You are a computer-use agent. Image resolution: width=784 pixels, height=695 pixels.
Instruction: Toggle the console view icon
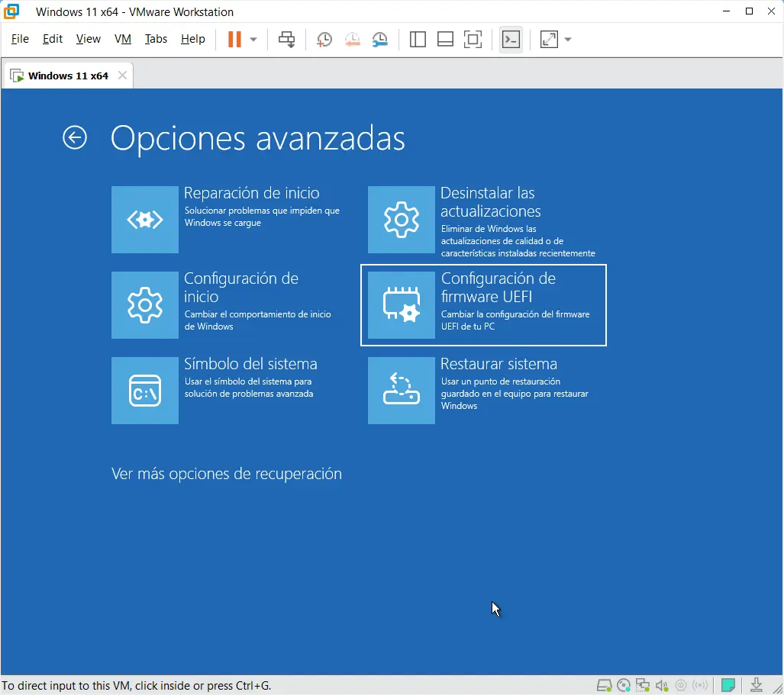coord(511,39)
